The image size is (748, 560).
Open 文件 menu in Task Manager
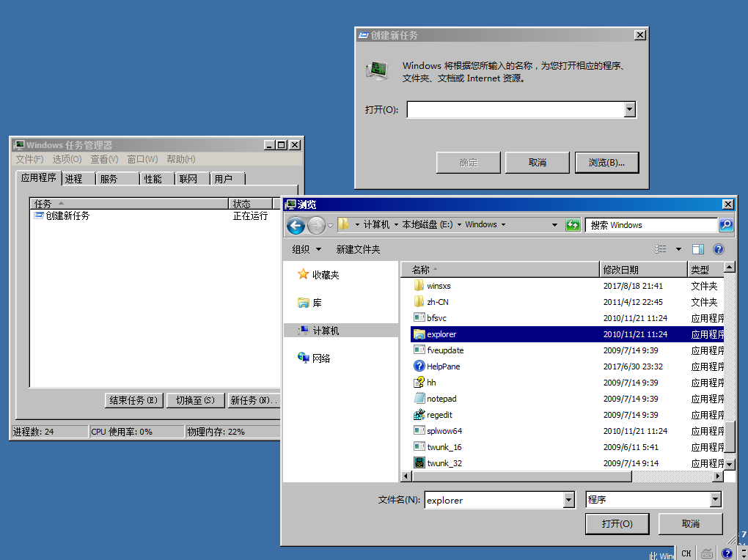[29, 159]
